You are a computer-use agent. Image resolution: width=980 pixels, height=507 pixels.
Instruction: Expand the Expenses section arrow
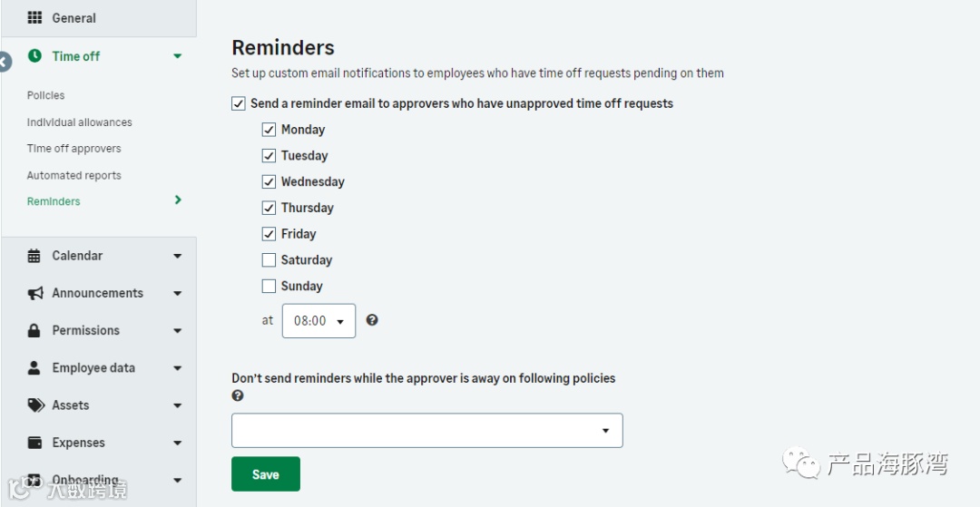[x=177, y=444]
